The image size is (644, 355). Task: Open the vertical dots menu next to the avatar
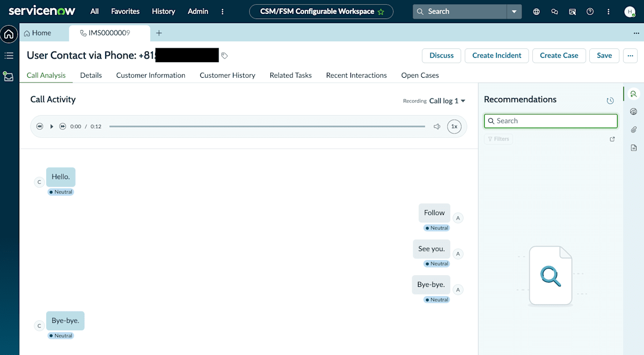608,11
